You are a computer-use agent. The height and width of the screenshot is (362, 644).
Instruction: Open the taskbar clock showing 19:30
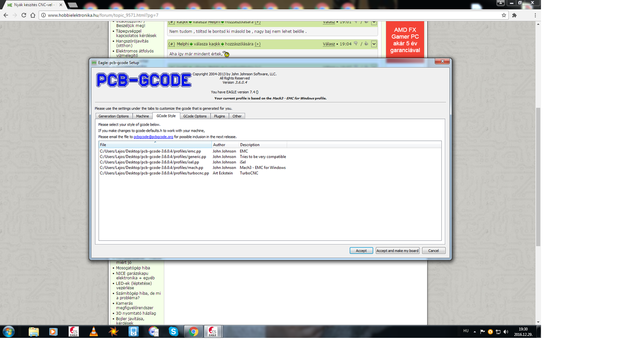tap(523, 331)
